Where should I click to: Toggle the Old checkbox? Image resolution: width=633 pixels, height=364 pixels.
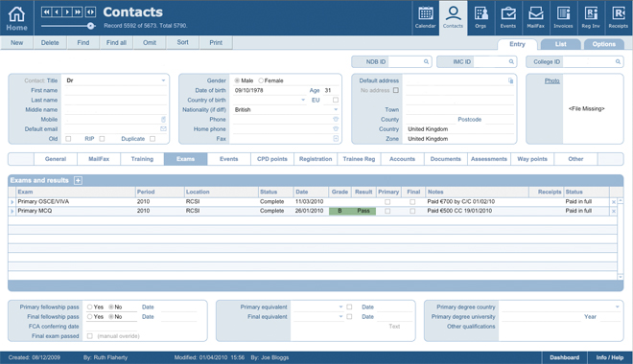pos(68,139)
